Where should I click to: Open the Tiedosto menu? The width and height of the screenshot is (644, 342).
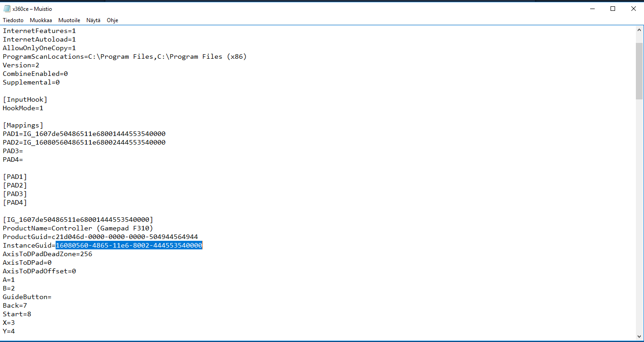[13, 20]
